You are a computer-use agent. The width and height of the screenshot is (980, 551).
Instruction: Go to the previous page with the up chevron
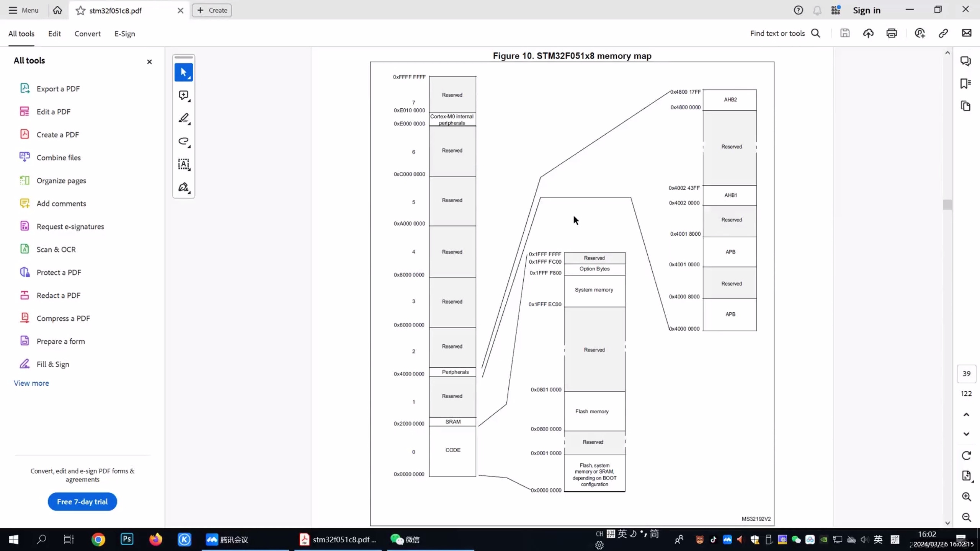point(966,415)
